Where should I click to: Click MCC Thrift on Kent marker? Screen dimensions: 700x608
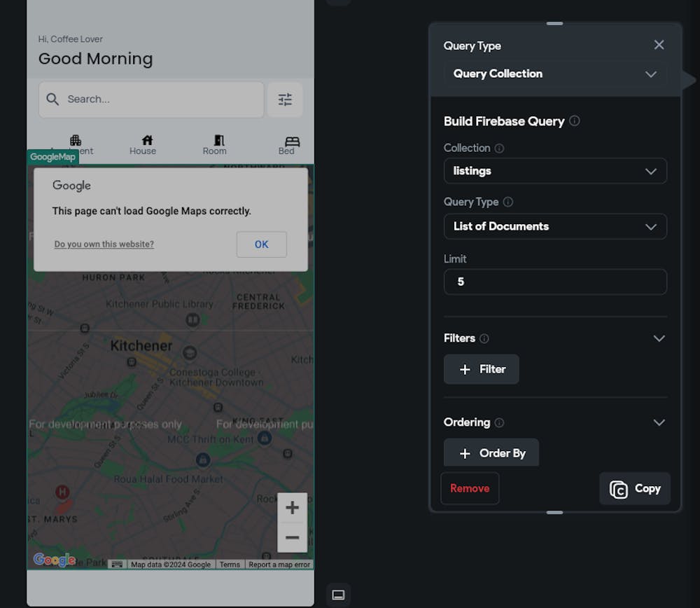click(x=265, y=438)
